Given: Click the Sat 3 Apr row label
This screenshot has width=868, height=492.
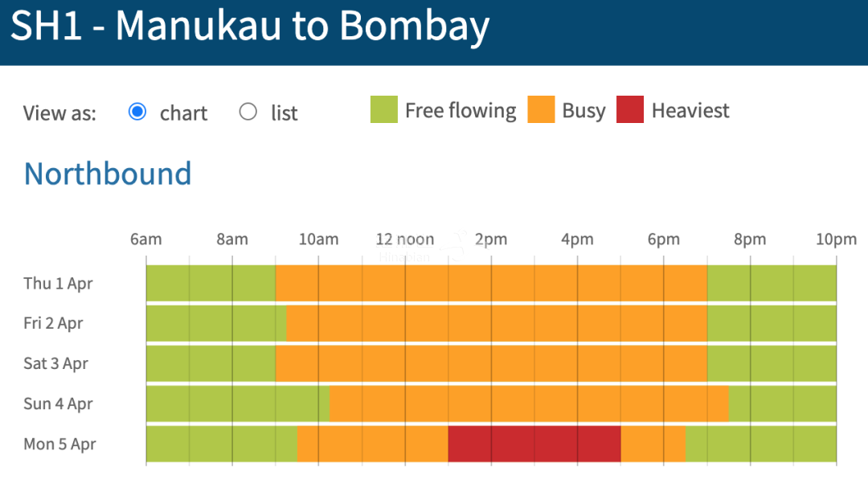Looking at the screenshot, I should 56,363.
